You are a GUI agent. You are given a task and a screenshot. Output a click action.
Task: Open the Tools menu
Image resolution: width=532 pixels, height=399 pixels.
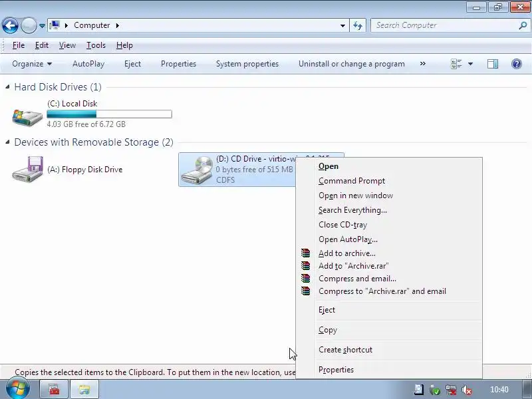[96, 45]
